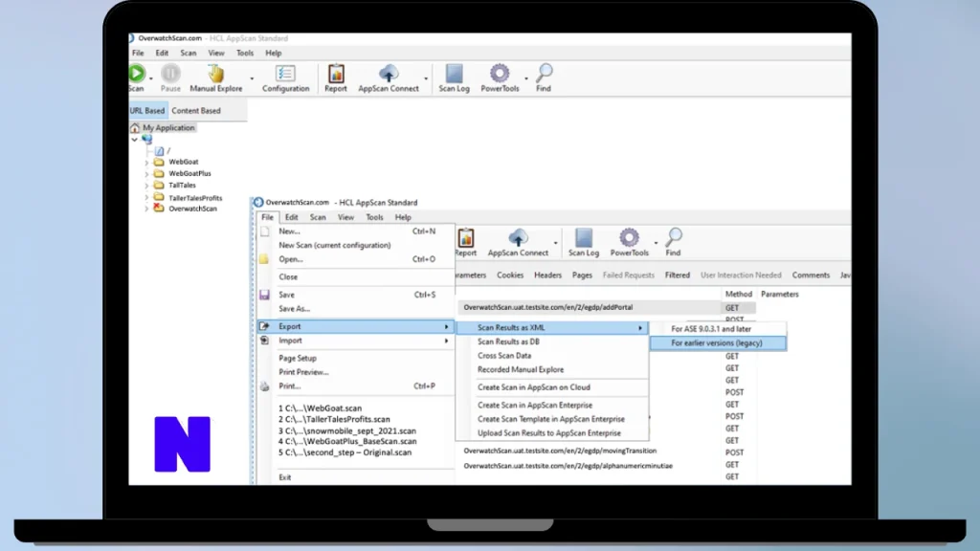Expand the WebGoatPlus tree node
Image resolution: width=980 pixels, height=551 pixels.
(x=146, y=174)
